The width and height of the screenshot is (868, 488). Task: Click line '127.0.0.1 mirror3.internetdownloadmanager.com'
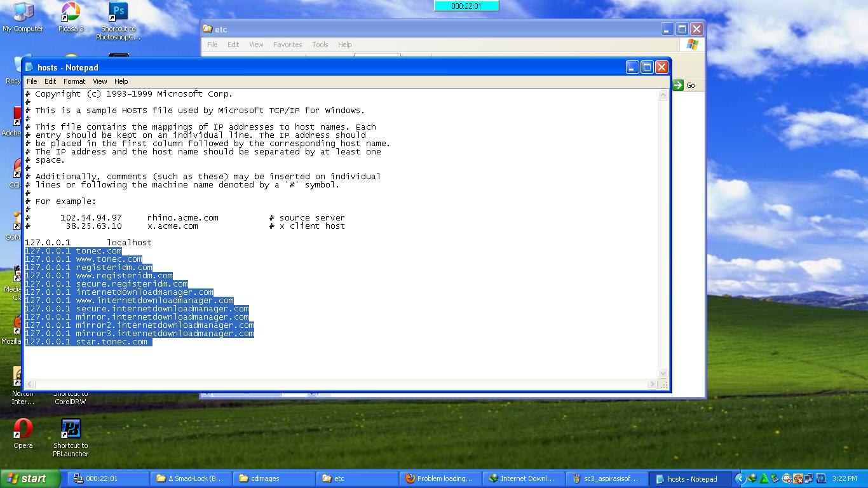pyautogui.click(x=139, y=334)
